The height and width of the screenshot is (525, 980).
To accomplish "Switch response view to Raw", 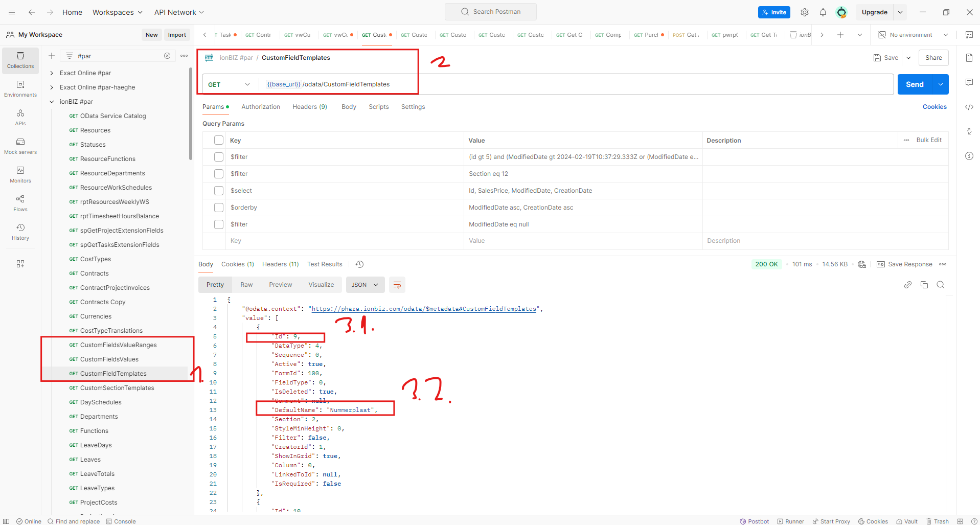I will [246, 285].
